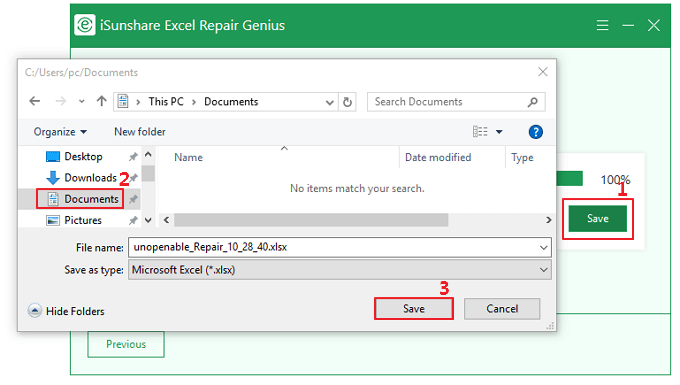Click the back arrow in the dialog
The image size is (680, 385).
[x=35, y=101]
